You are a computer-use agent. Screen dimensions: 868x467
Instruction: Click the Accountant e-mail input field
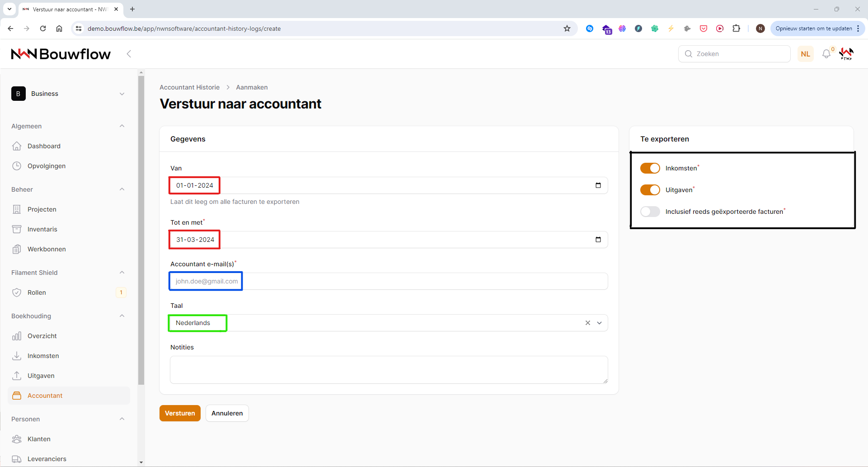click(x=389, y=281)
